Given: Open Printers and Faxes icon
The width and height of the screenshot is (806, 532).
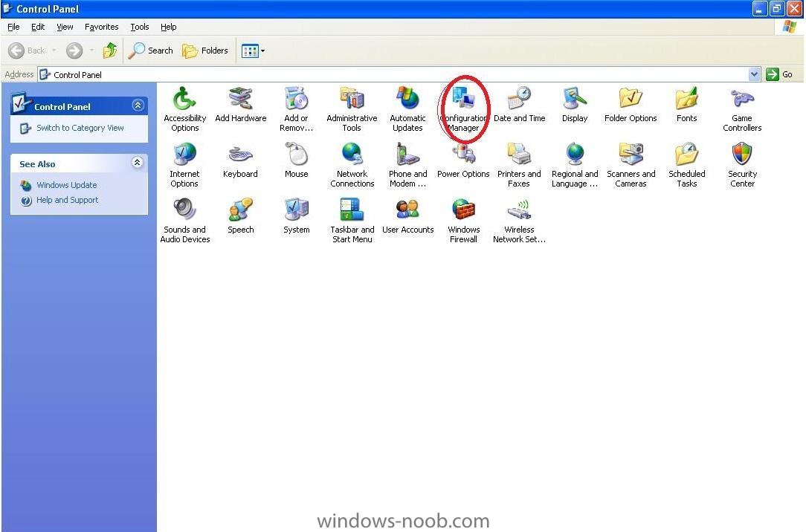Looking at the screenshot, I should click(x=519, y=165).
